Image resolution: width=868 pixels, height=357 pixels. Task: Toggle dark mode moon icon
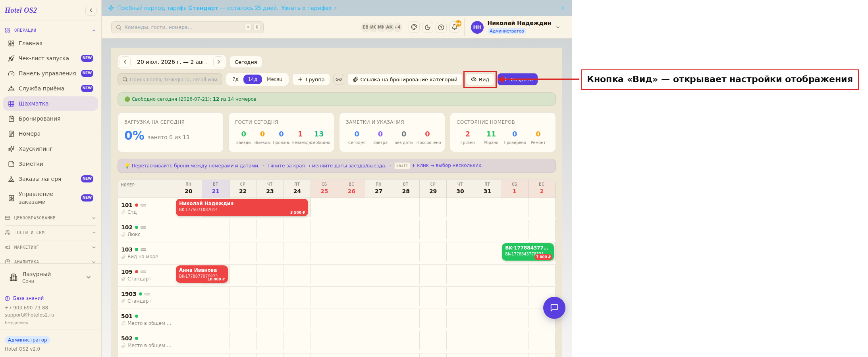coord(428,27)
